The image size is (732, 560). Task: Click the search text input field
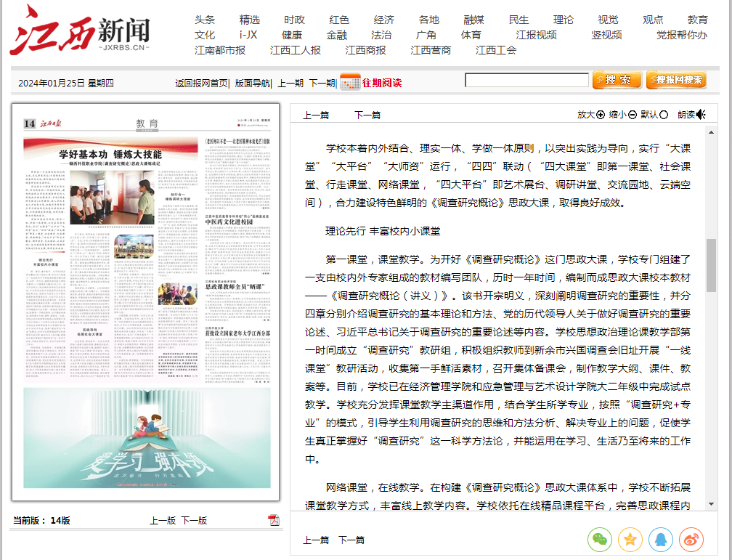[x=526, y=80]
